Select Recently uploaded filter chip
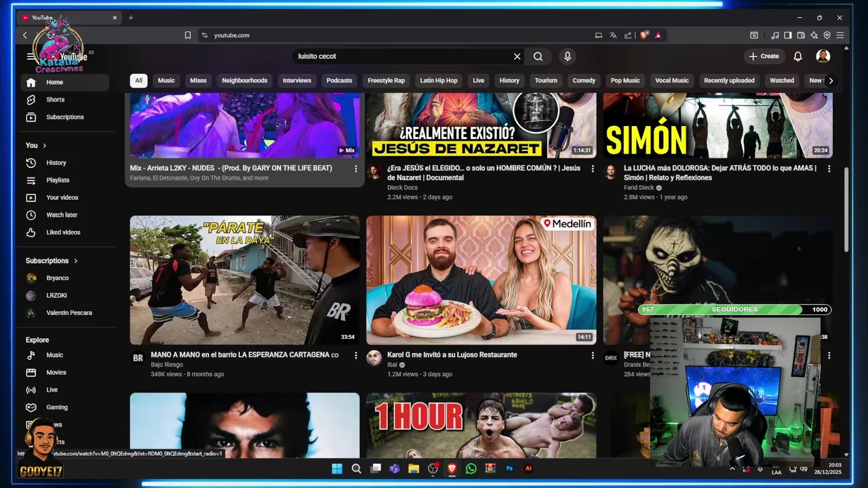This screenshot has width=868, height=488. [729, 81]
